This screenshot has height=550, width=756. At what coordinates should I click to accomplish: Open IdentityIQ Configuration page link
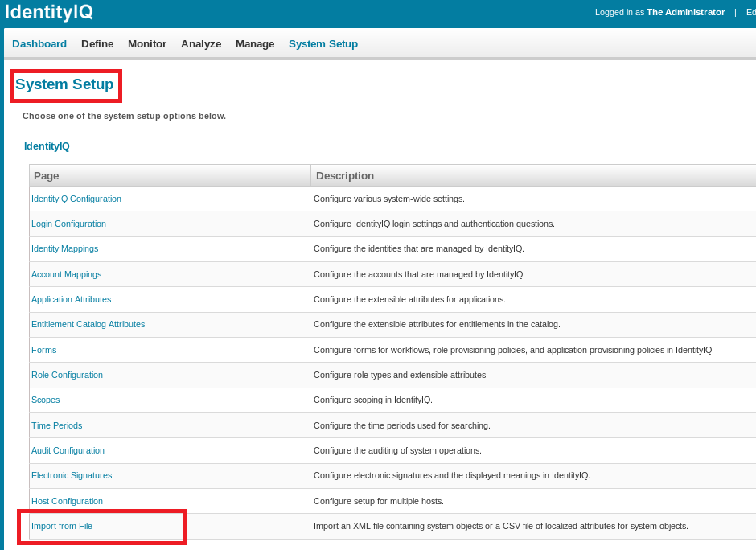pos(76,199)
